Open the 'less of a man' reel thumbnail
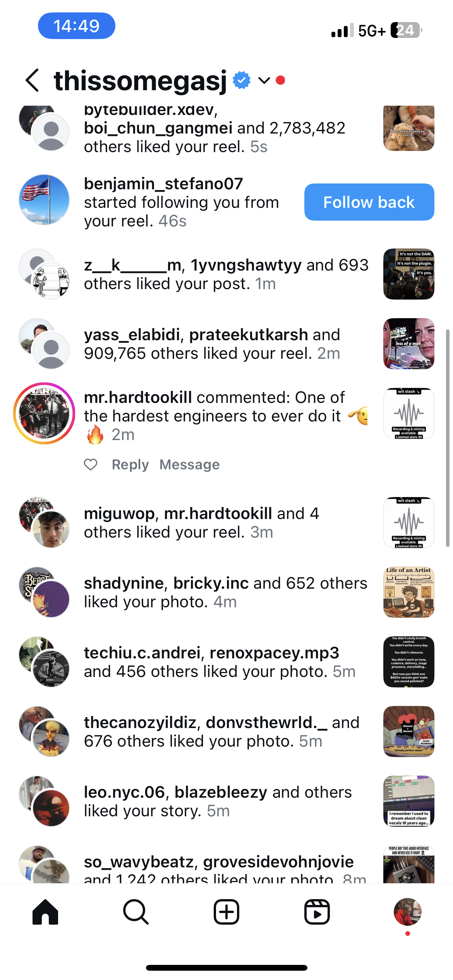 point(408,344)
